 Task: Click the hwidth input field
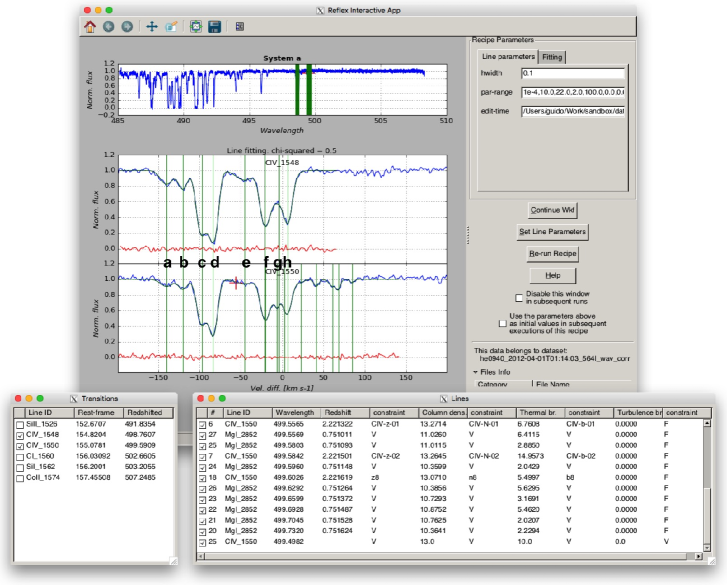572,73
